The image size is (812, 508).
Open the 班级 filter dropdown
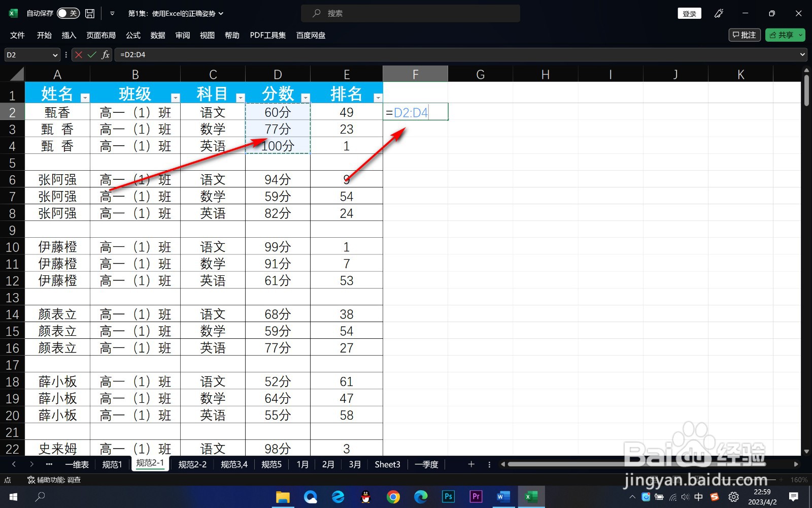pyautogui.click(x=176, y=98)
